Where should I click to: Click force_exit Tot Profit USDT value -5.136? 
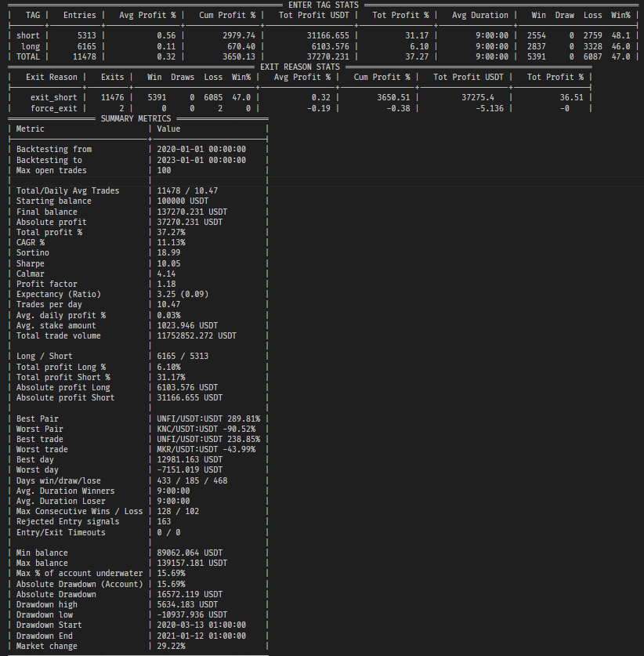click(x=490, y=108)
